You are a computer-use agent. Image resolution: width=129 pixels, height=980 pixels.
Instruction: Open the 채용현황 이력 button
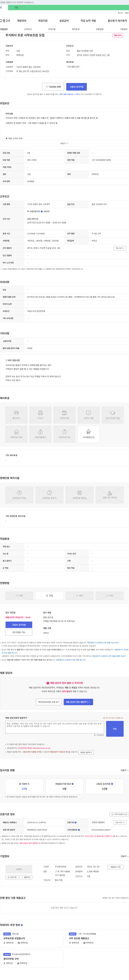(115, 867)
